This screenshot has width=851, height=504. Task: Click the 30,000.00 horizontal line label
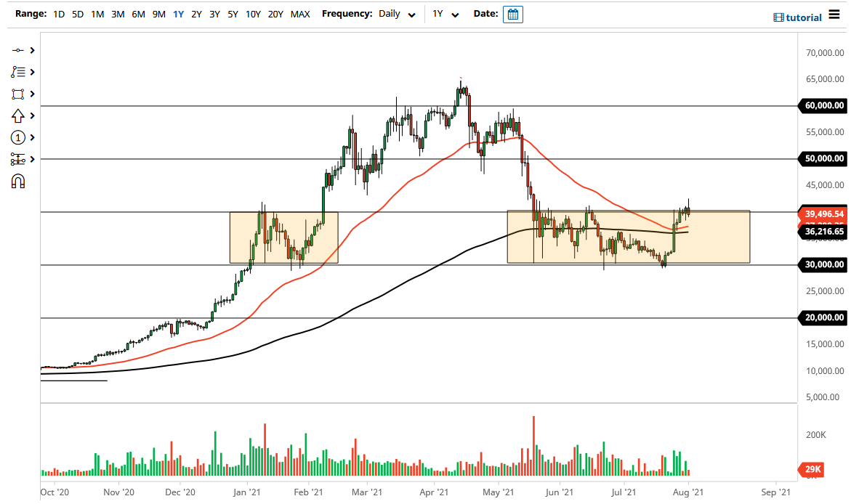pos(822,265)
